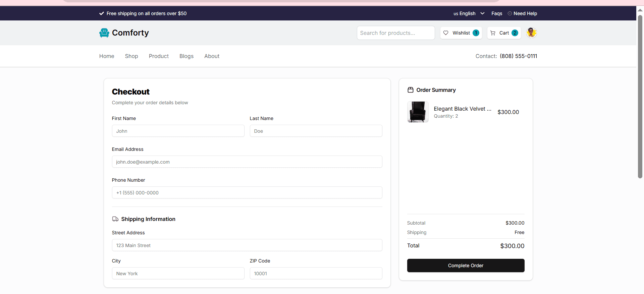644x294 pixels.
Task: Open the user profile avatar
Action: click(531, 33)
